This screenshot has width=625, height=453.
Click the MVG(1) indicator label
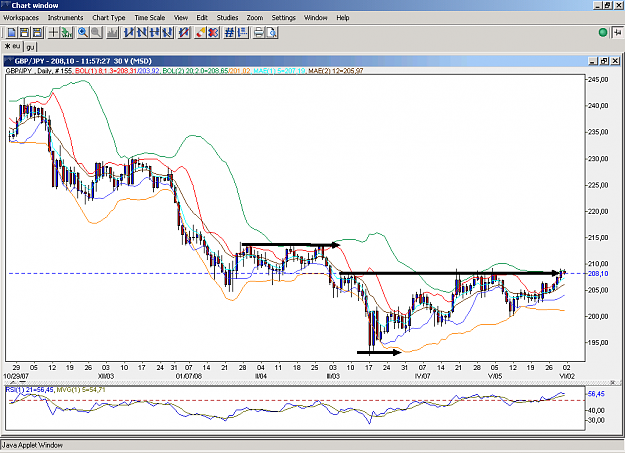(x=81, y=390)
